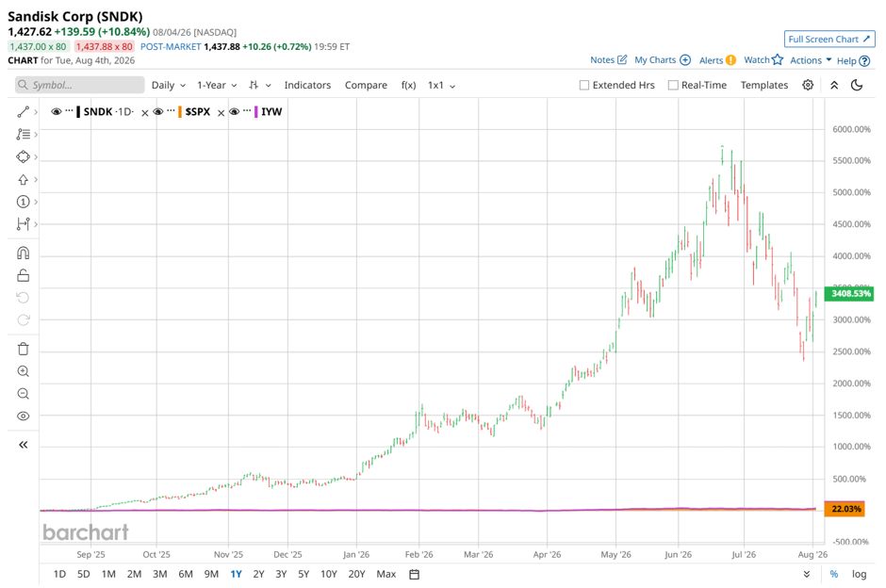
Task: Toggle the magnet snap mode
Action: pos(23,253)
